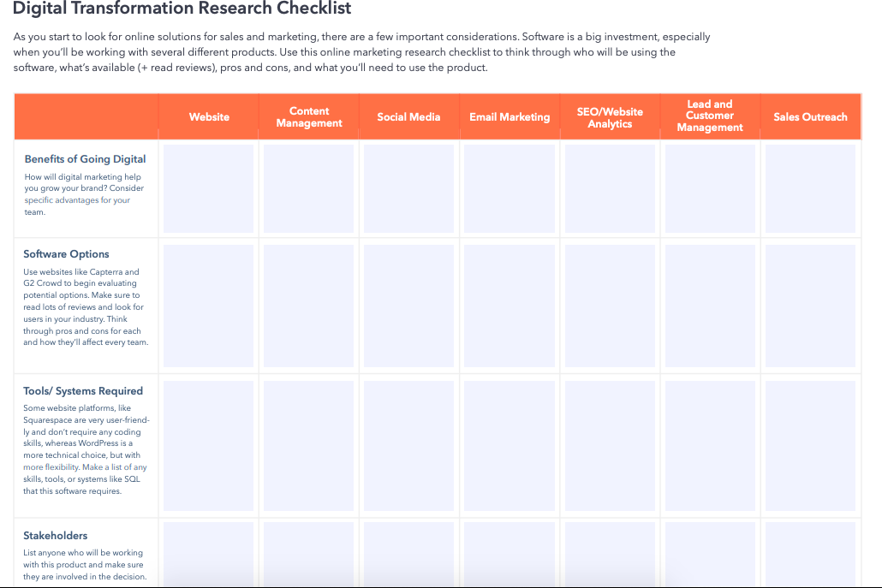Click the Tools/ Systems Required heading
The width and height of the screenshot is (882, 588).
[x=83, y=391]
